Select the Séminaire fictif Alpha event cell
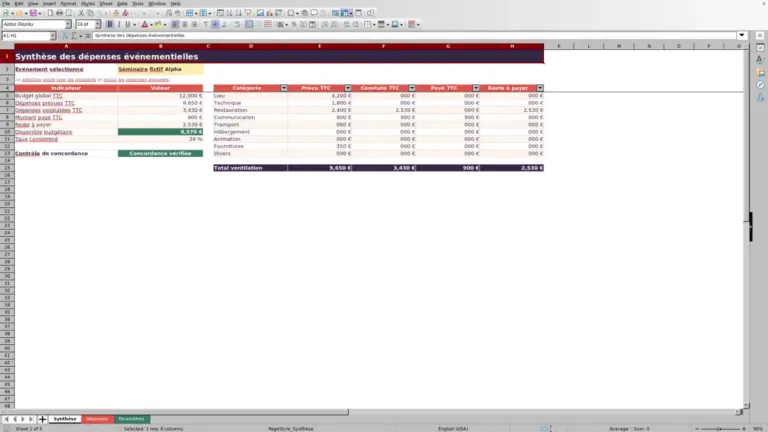 coord(160,70)
